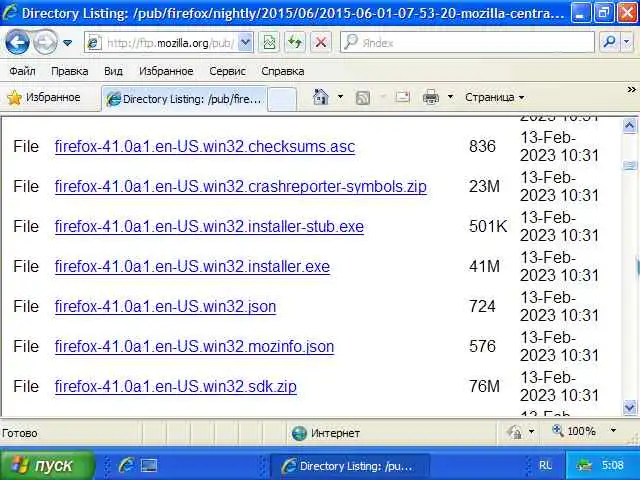Screen dimensions: 640x480
Task: Open the Вид menu
Action: tap(113, 71)
